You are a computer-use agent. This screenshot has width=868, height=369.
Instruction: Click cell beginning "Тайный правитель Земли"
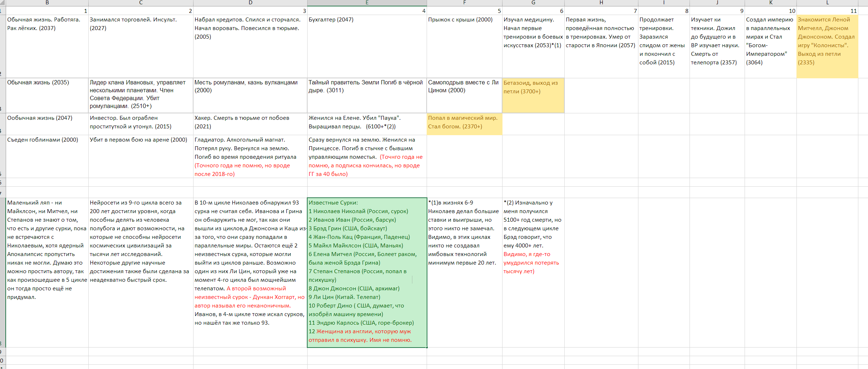[367, 95]
